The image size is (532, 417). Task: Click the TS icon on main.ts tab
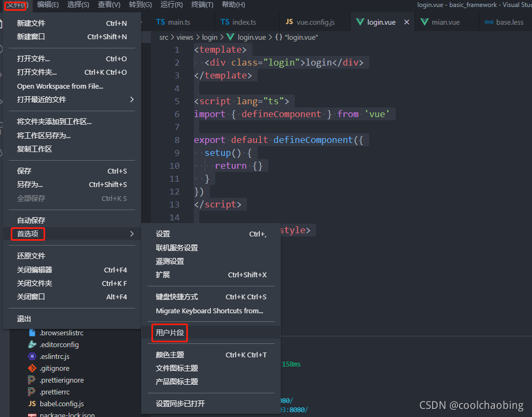[161, 22]
